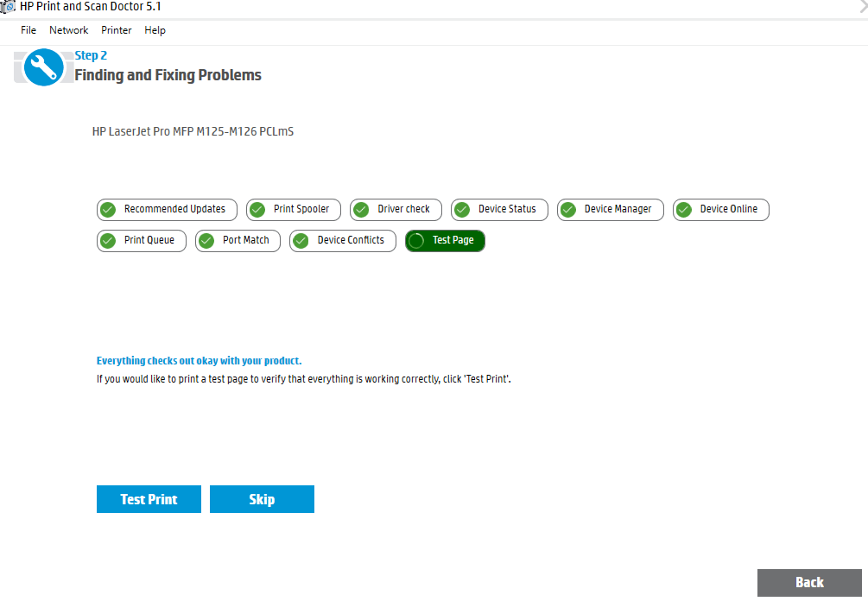Click the Recommended Updates green checkmark

point(109,210)
